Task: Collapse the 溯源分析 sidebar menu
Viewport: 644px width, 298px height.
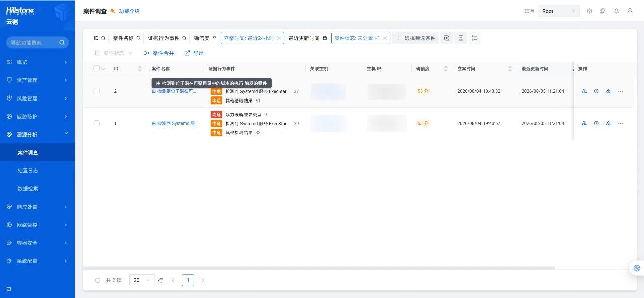Action: [x=37, y=134]
